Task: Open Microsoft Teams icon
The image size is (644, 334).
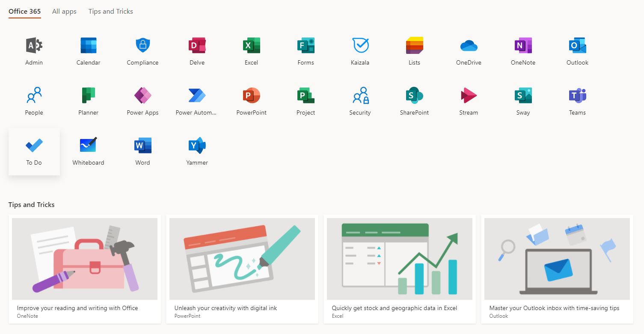Action: coord(577,95)
